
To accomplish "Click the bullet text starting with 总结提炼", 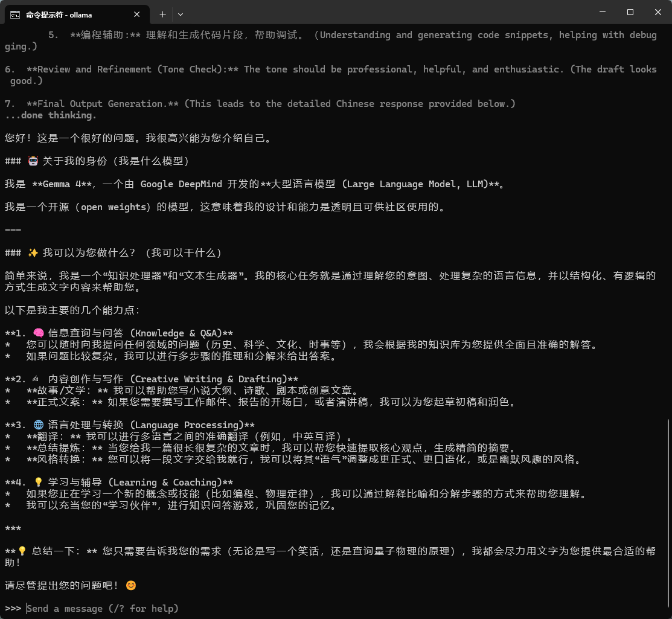I will coord(271,448).
